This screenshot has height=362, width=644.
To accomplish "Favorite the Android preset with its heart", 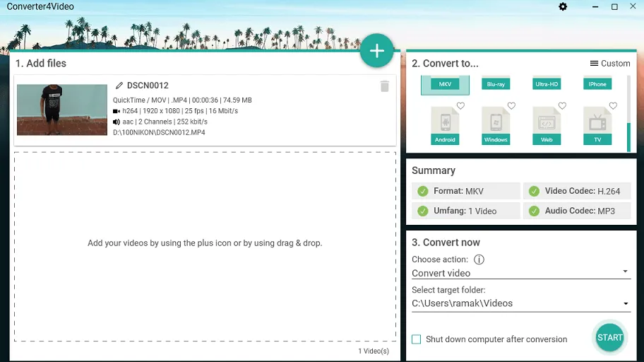I will [x=460, y=106].
